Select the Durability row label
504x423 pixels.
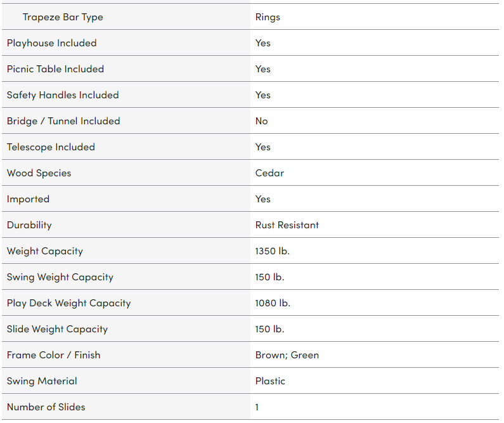pos(29,225)
